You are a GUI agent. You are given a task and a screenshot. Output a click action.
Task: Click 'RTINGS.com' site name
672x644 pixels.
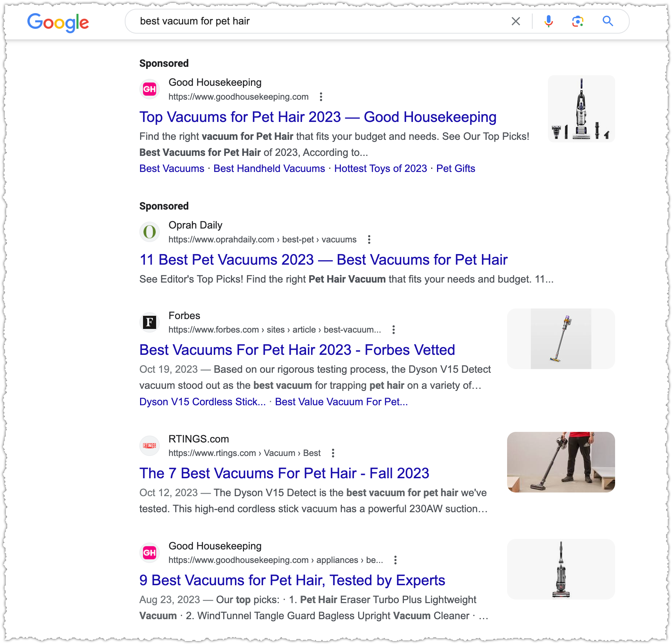tap(199, 439)
